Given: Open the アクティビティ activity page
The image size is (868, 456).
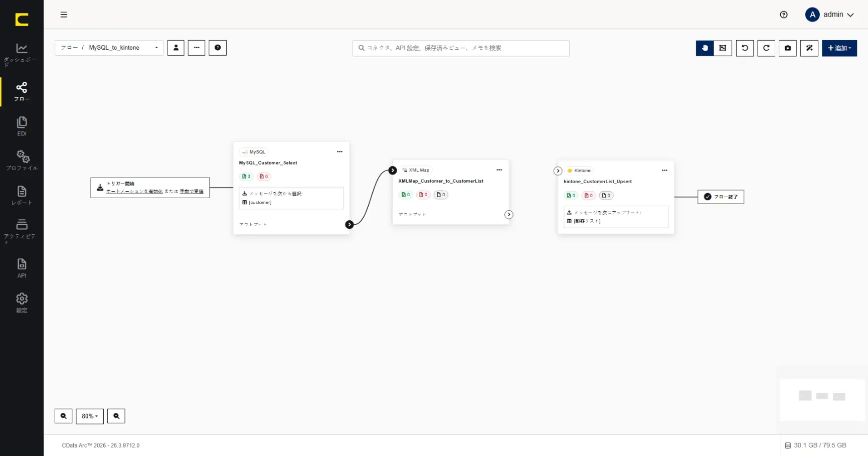Looking at the screenshot, I should pos(22,231).
